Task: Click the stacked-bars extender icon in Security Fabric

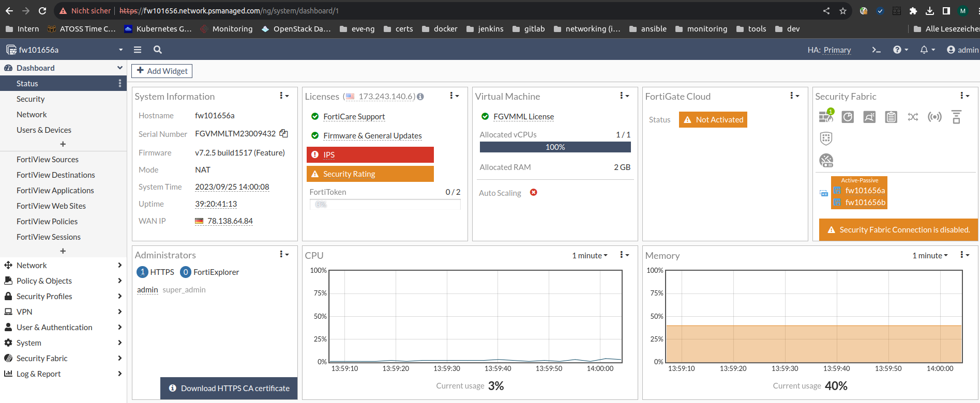Action: coord(956,117)
